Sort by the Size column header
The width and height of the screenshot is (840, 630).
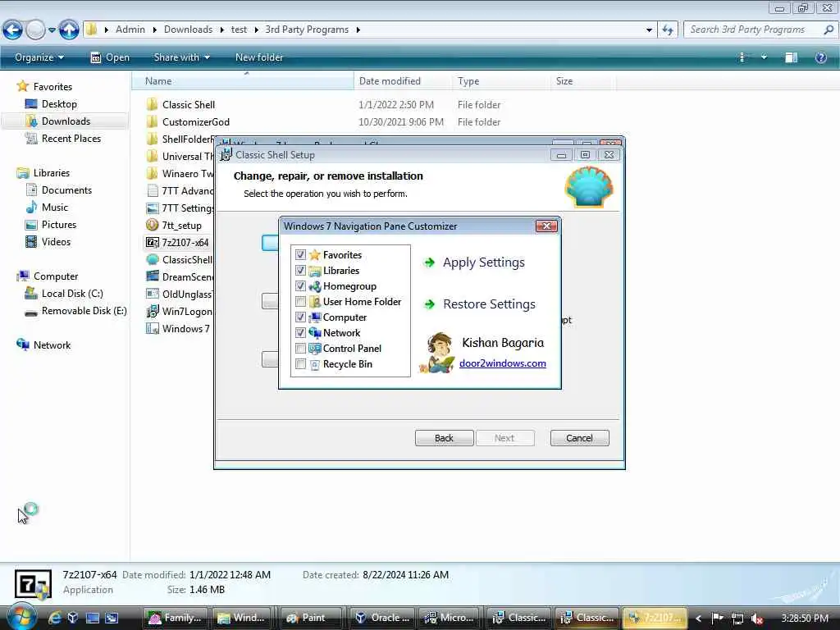(583, 81)
